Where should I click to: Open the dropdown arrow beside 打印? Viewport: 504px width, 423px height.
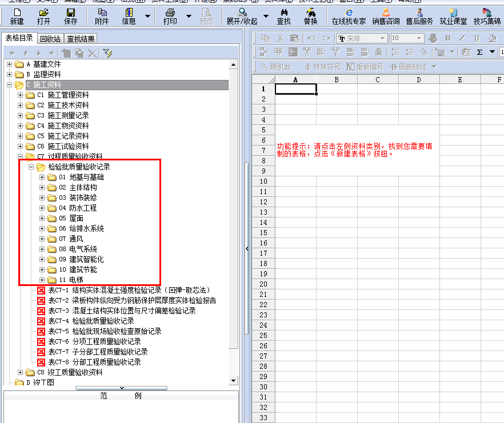click(x=189, y=16)
